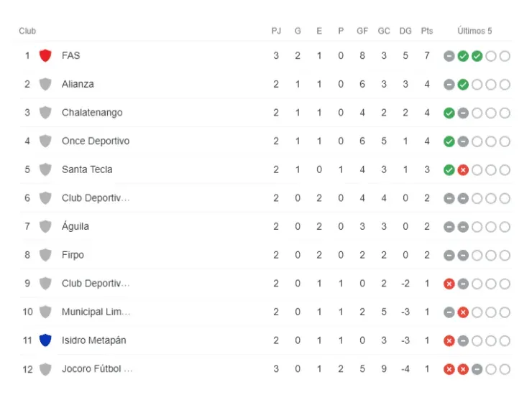Screen dimensions: 532x400
Task: Open the Jocoro Fútbol team link
Action: point(97,369)
